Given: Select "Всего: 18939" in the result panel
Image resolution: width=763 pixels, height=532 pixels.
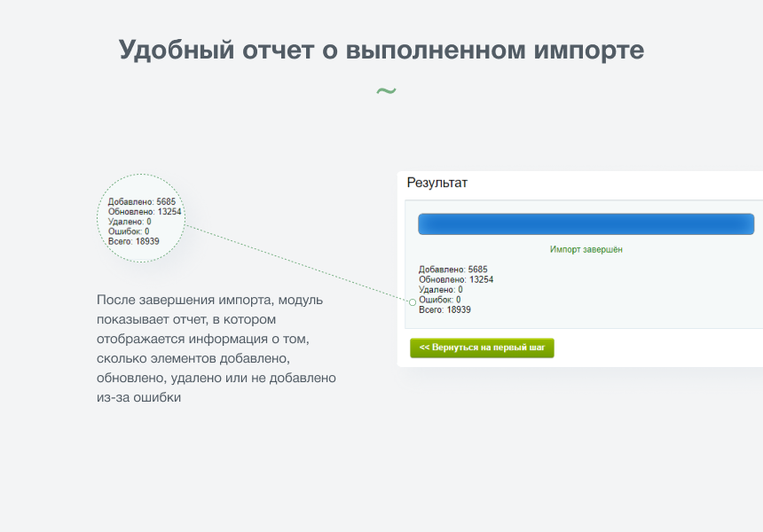Looking at the screenshot, I should click(444, 310).
